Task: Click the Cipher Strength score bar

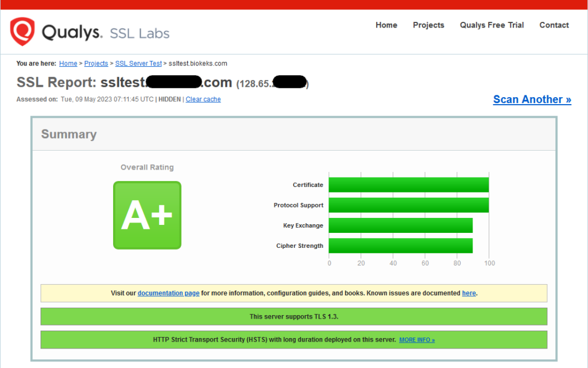Action: tap(400, 246)
